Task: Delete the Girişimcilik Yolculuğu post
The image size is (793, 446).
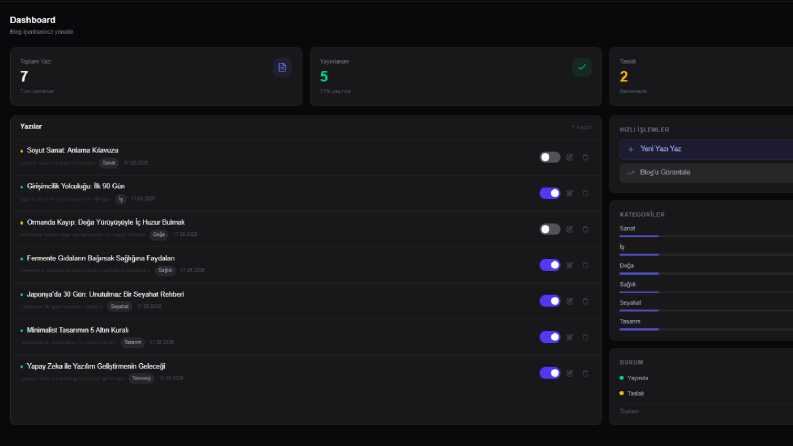Action: [585, 193]
